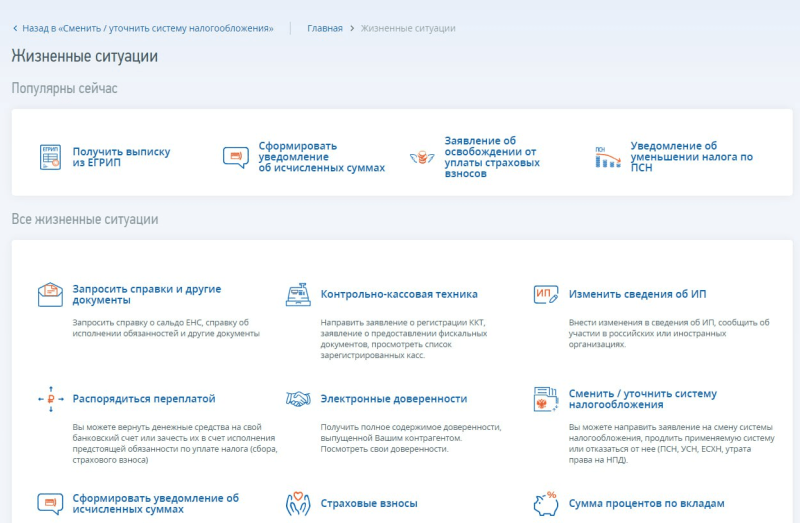The image size is (800, 523).
Task: Click the 'Все жизненные ситуации' section heading
Action: click(85, 219)
